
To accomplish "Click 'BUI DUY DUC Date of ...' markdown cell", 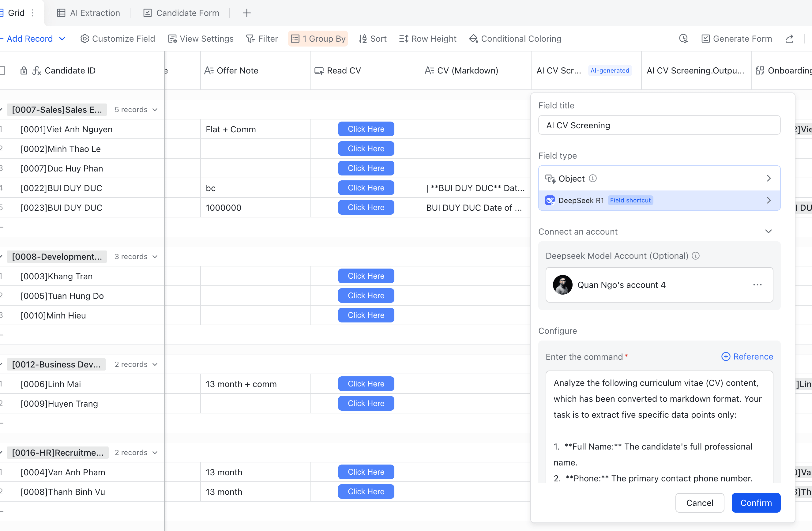I will coord(476,208).
